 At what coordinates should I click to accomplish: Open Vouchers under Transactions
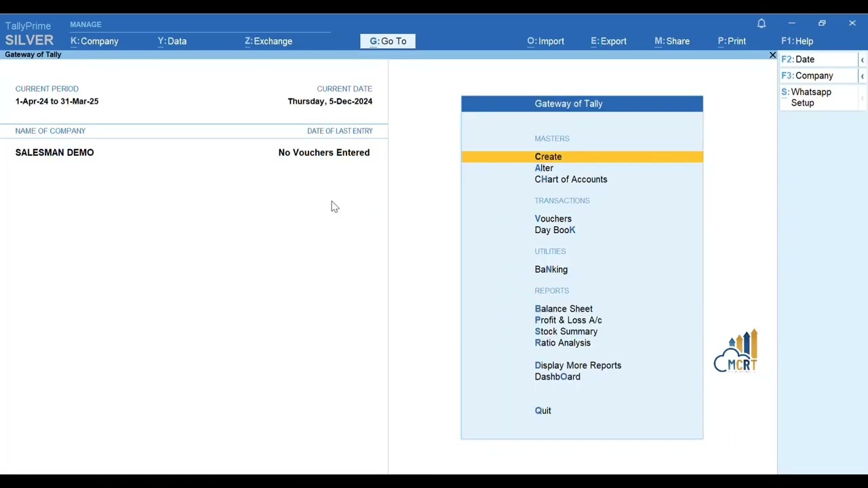point(553,219)
